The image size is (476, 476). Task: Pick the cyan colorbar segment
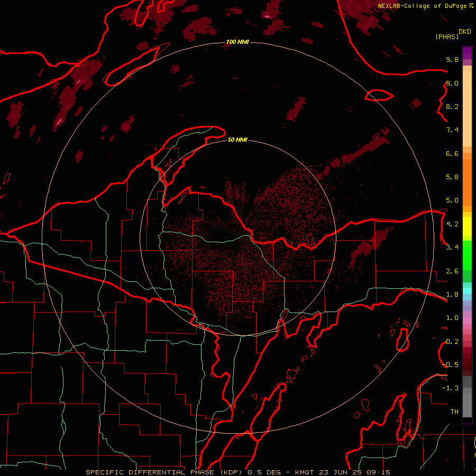(467, 291)
